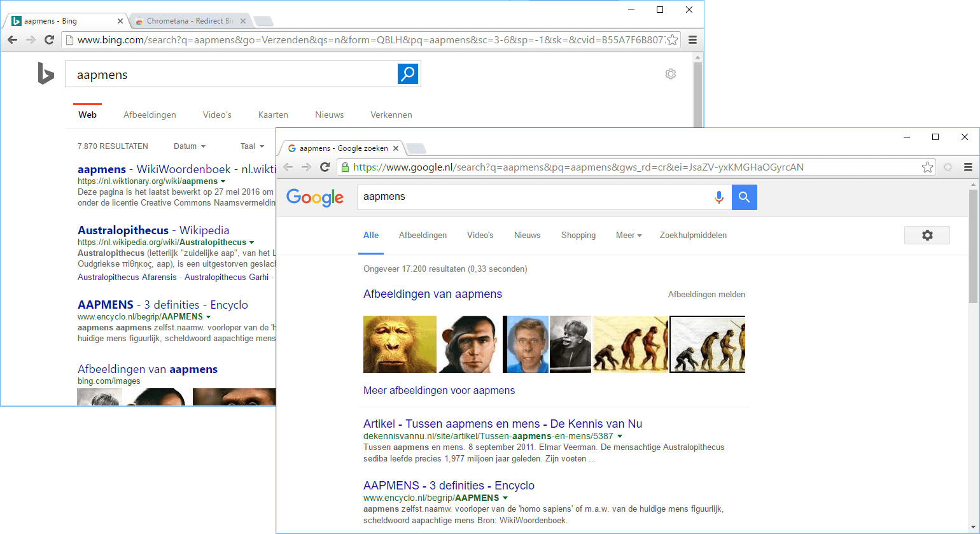Go back in the Bing browser window
Image resolution: width=980 pixels, height=534 pixels.
pos(12,40)
